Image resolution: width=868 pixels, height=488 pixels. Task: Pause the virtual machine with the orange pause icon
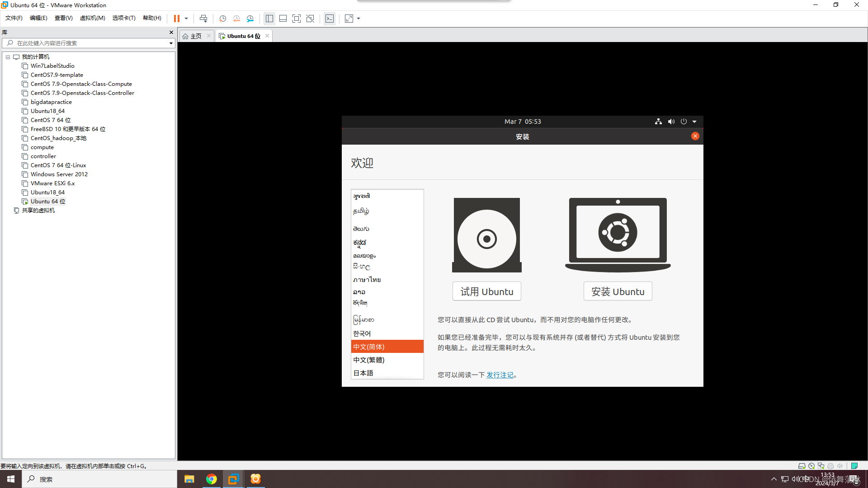point(177,19)
